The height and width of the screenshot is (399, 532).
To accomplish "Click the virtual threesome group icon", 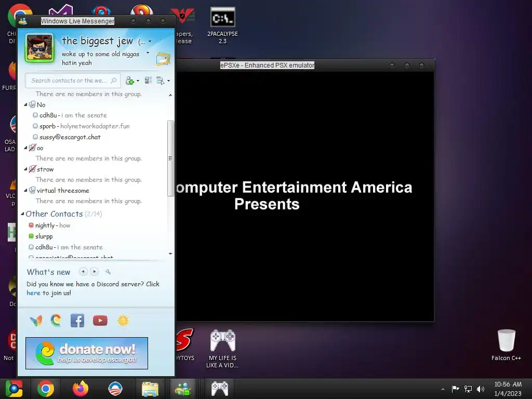I will [32, 190].
